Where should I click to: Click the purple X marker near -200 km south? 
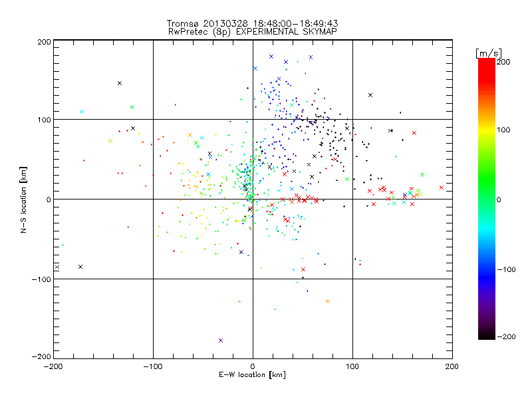[221, 340]
